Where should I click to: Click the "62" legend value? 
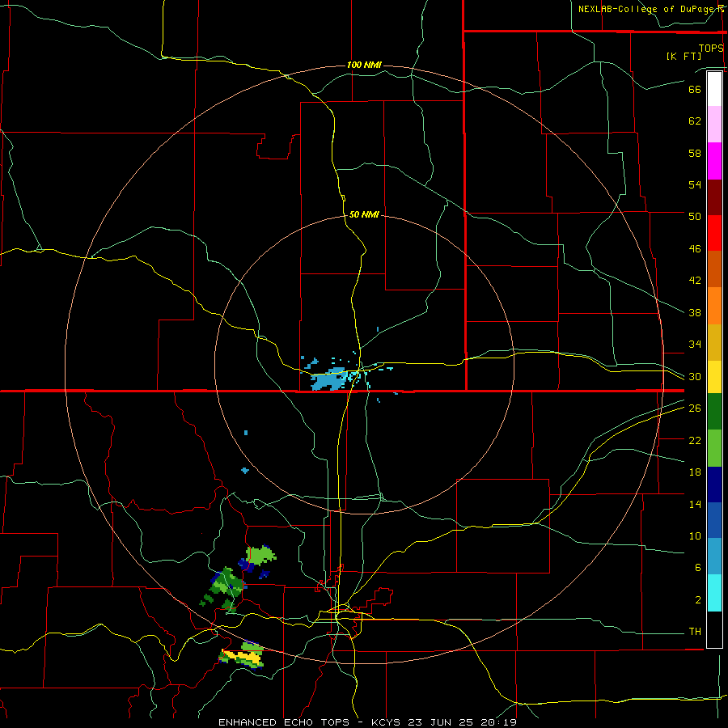click(695, 121)
